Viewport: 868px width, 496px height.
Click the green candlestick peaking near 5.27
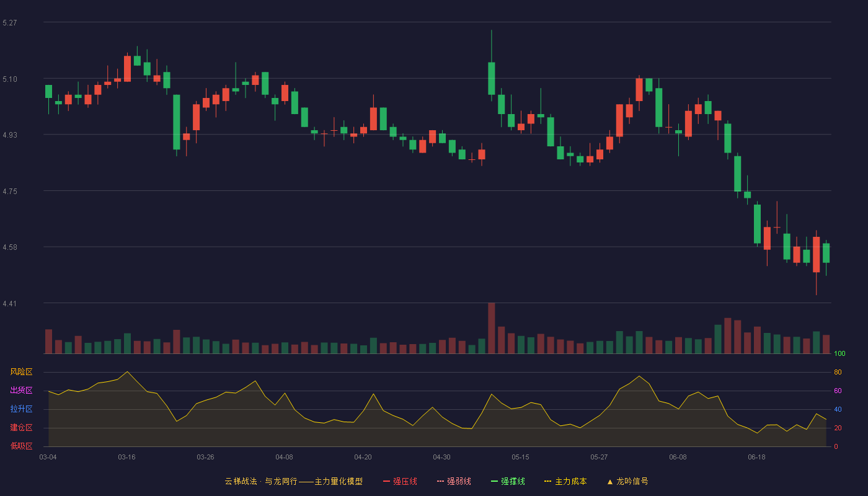pyautogui.click(x=492, y=78)
